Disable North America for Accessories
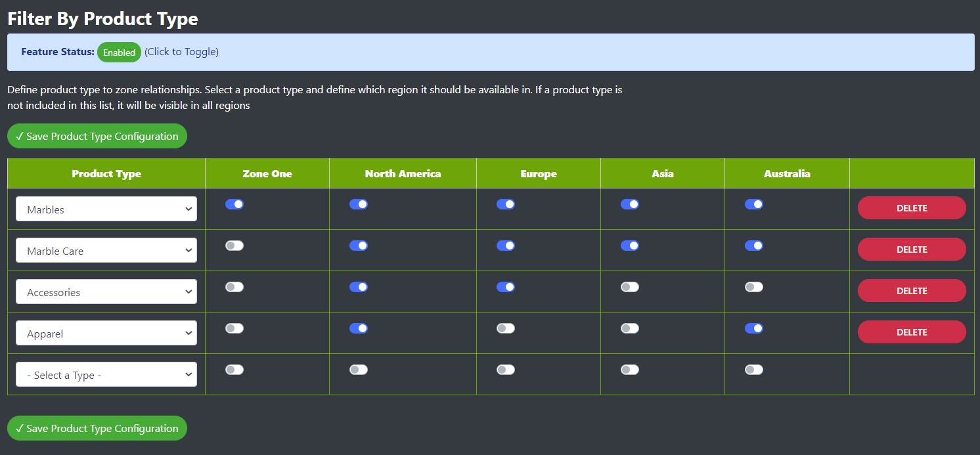 click(359, 287)
